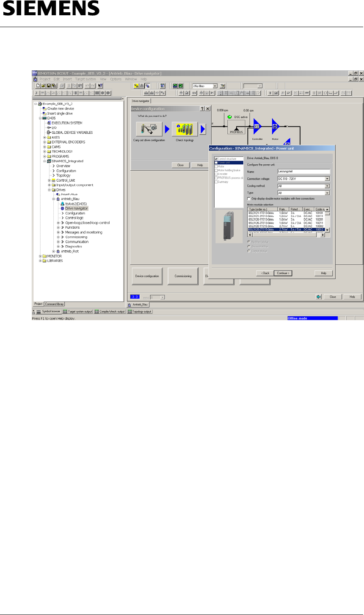The width and height of the screenshot is (364, 615).
Task: Expand the Antrieb_Rot drive node
Action: (54, 251)
